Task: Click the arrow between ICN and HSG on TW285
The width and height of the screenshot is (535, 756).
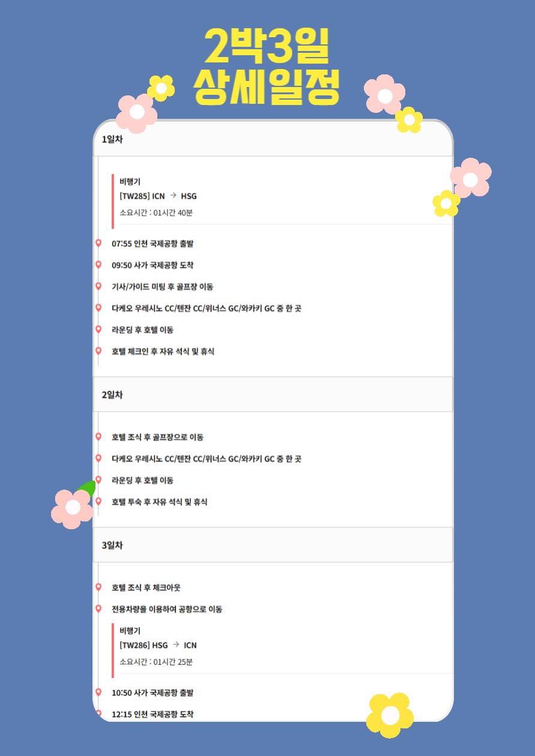Action: (x=173, y=196)
